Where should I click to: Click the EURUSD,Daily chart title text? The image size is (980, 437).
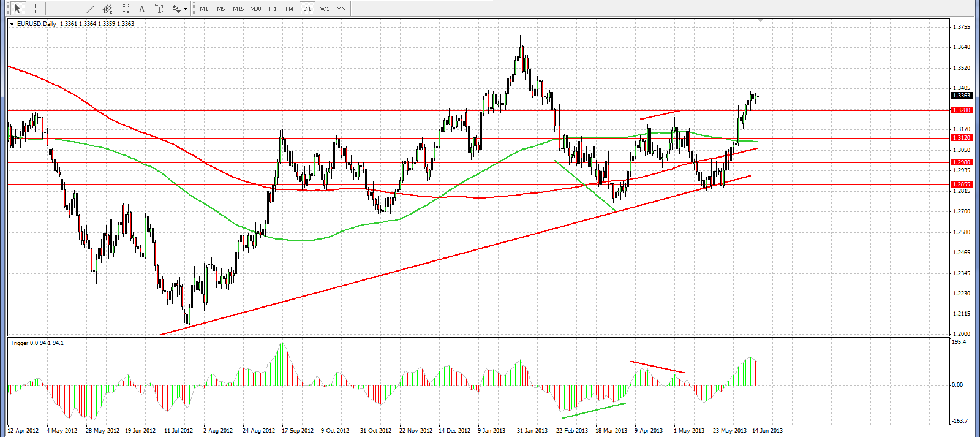pos(37,24)
